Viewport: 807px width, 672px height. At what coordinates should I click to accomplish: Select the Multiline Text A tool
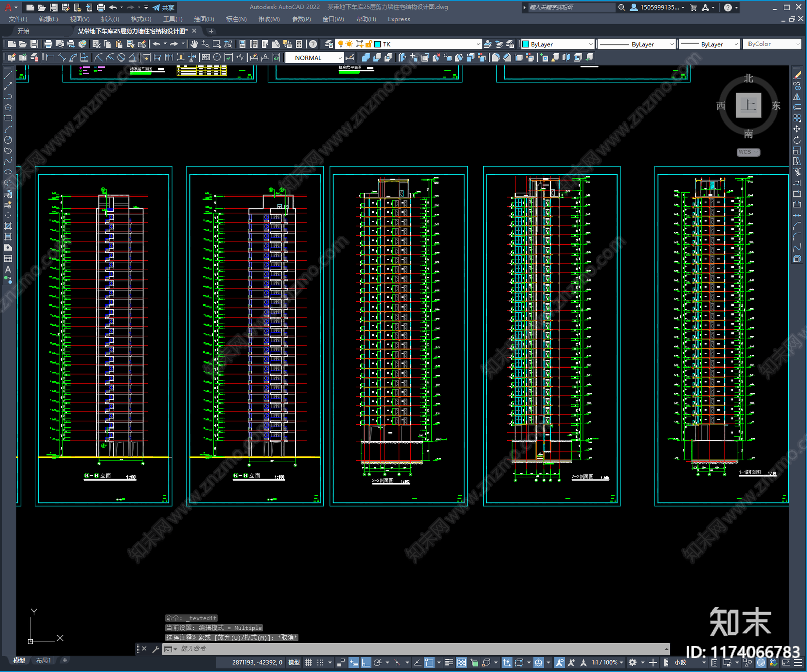tap(8, 269)
